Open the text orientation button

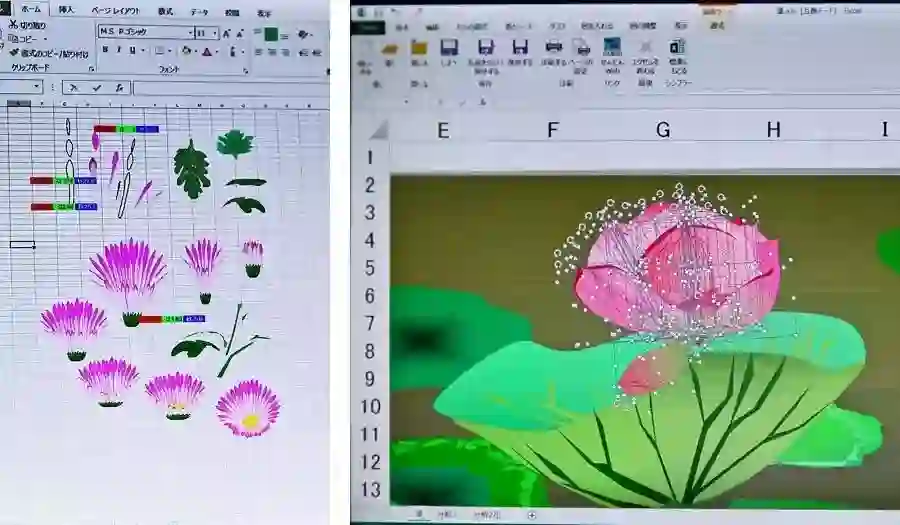[x=302, y=35]
